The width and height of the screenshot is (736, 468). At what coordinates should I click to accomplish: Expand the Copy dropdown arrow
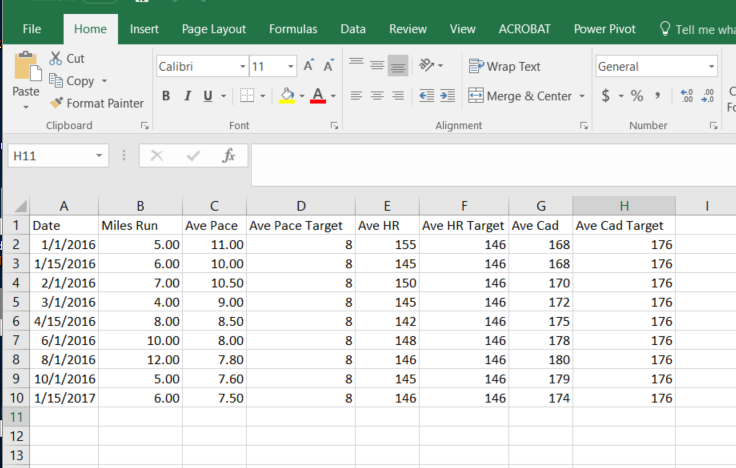click(104, 81)
